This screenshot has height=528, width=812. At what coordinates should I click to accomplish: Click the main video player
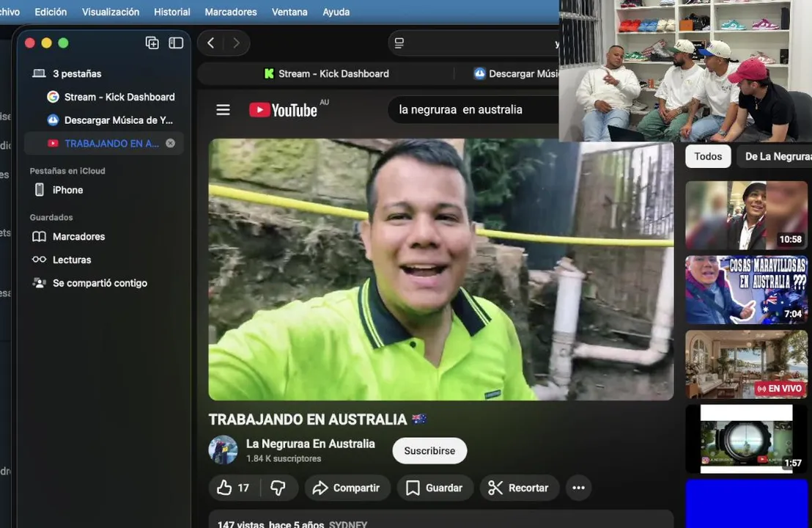click(440, 269)
